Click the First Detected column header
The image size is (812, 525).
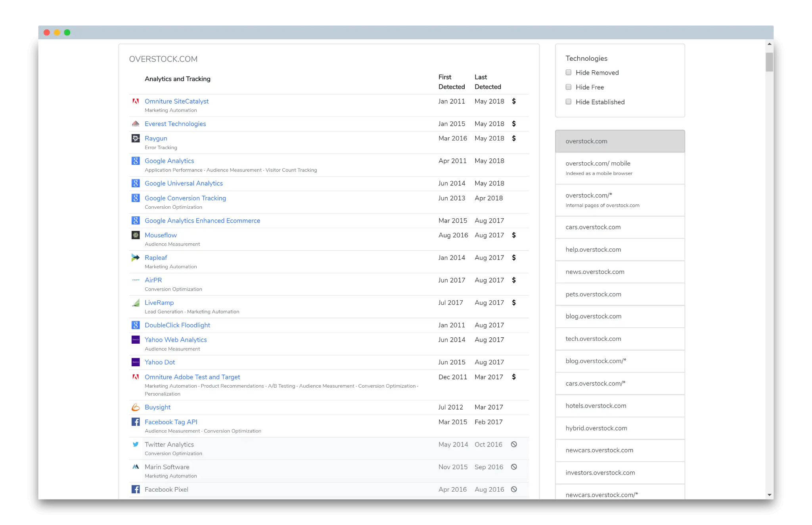(452, 82)
